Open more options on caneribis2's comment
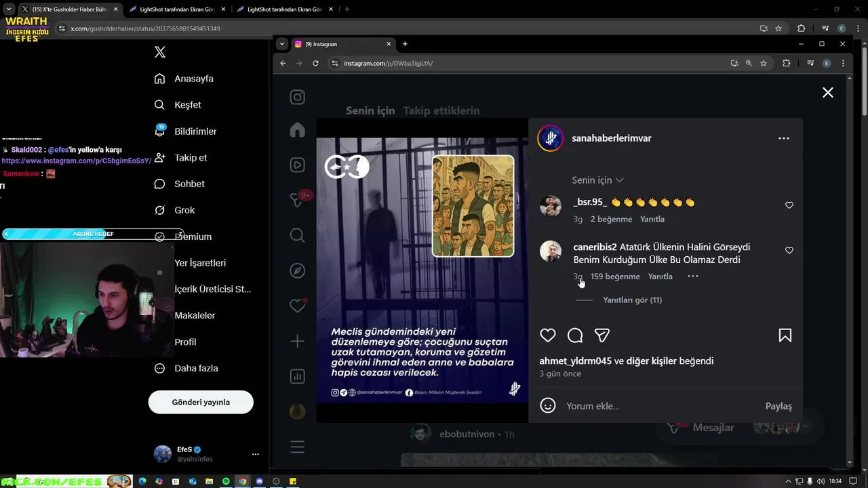This screenshot has width=868, height=488. click(692, 277)
